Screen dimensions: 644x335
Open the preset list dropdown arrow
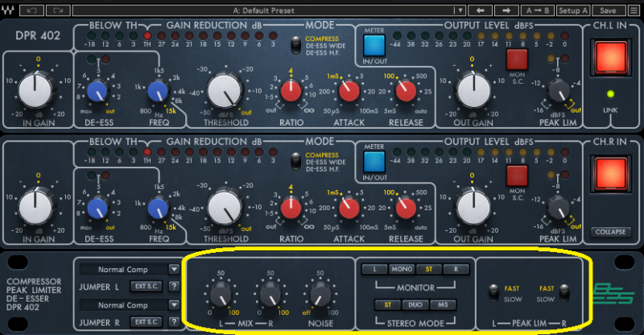click(459, 10)
